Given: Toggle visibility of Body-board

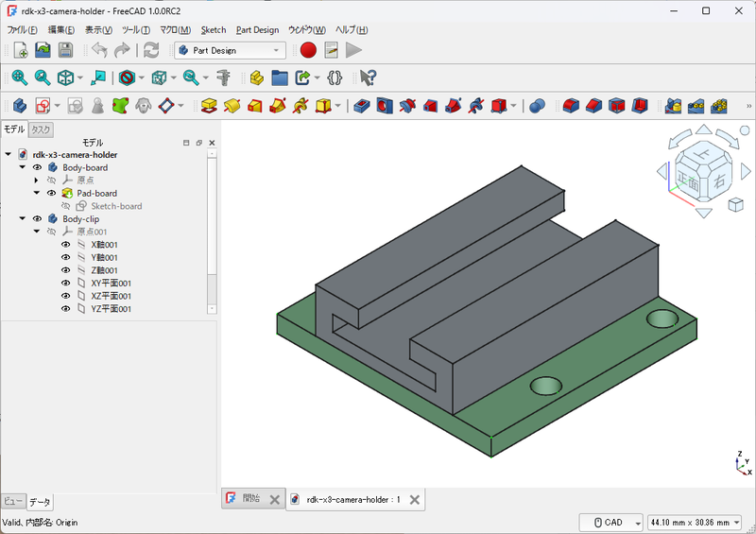Looking at the screenshot, I should pyautogui.click(x=38, y=167).
